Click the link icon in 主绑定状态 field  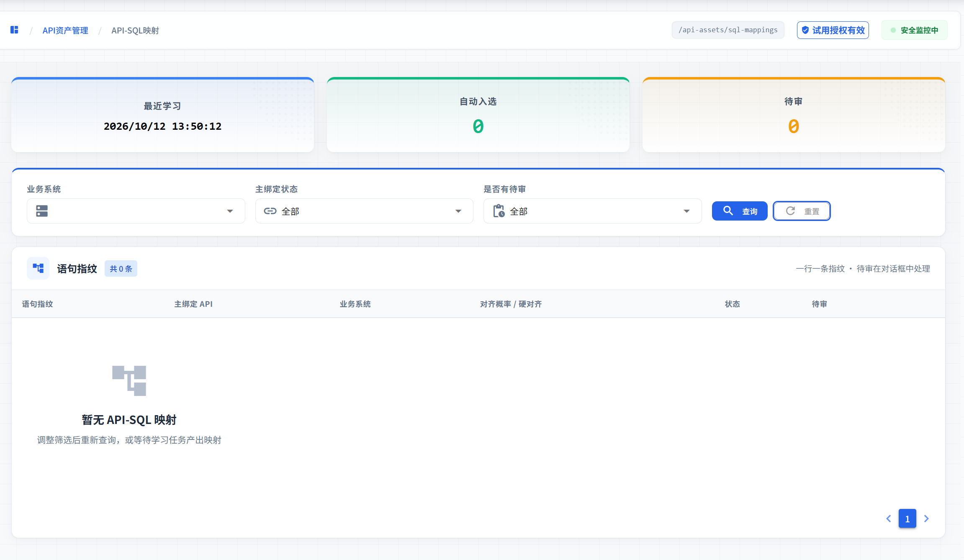[270, 211]
